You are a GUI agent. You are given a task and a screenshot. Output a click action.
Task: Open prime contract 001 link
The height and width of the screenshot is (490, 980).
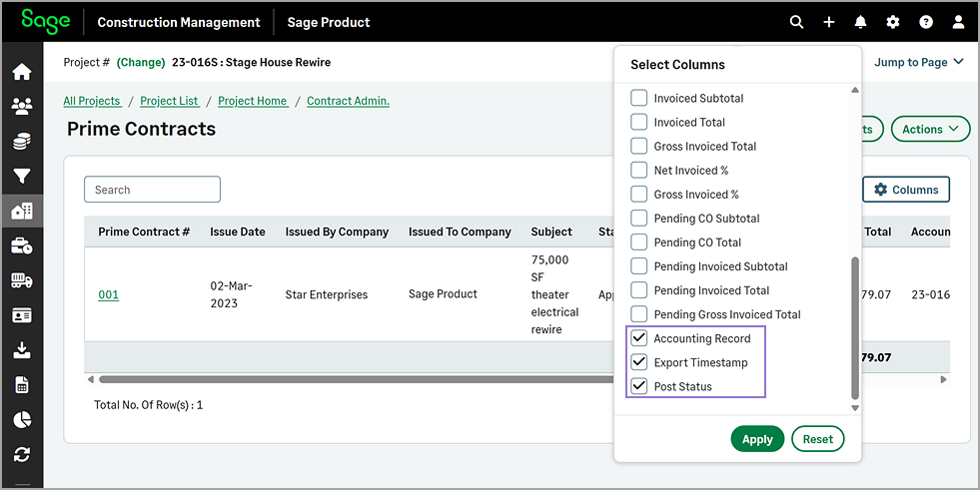[108, 294]
